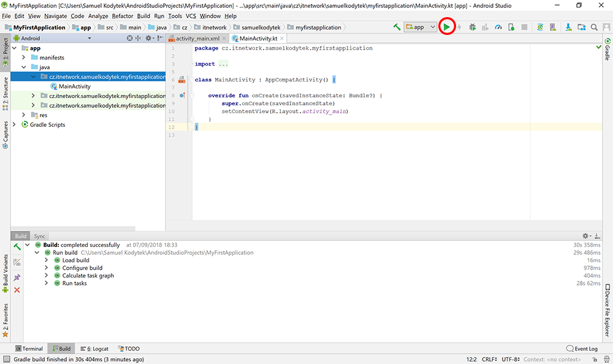Expand the Run tasks build node
Image resolution: width=613 pixels, height=364 pixels.
point(47,283)
